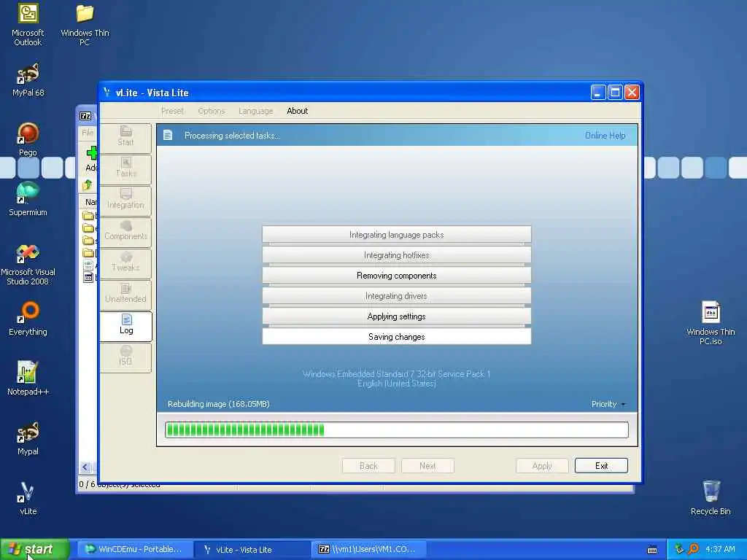Click the 7z icon in background window title
The width and height of the screenshot is (747, 560).
coord(85,116)
